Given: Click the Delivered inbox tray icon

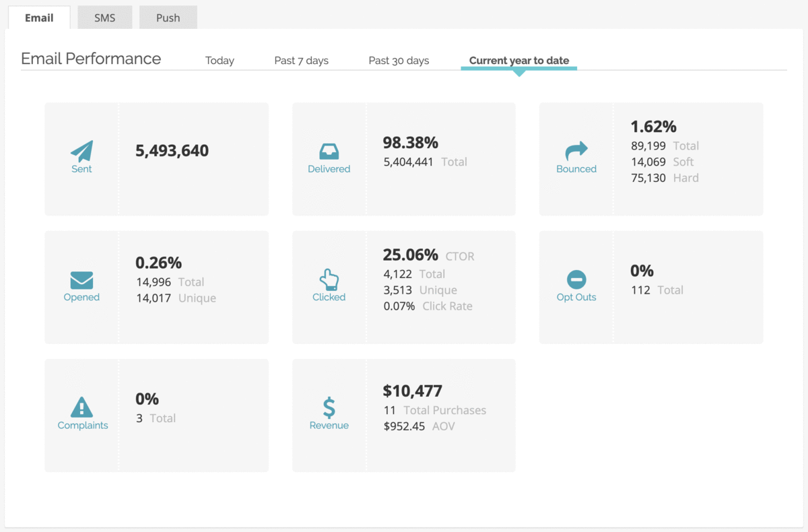Looking at the screenshot, I should coord(329,151).
